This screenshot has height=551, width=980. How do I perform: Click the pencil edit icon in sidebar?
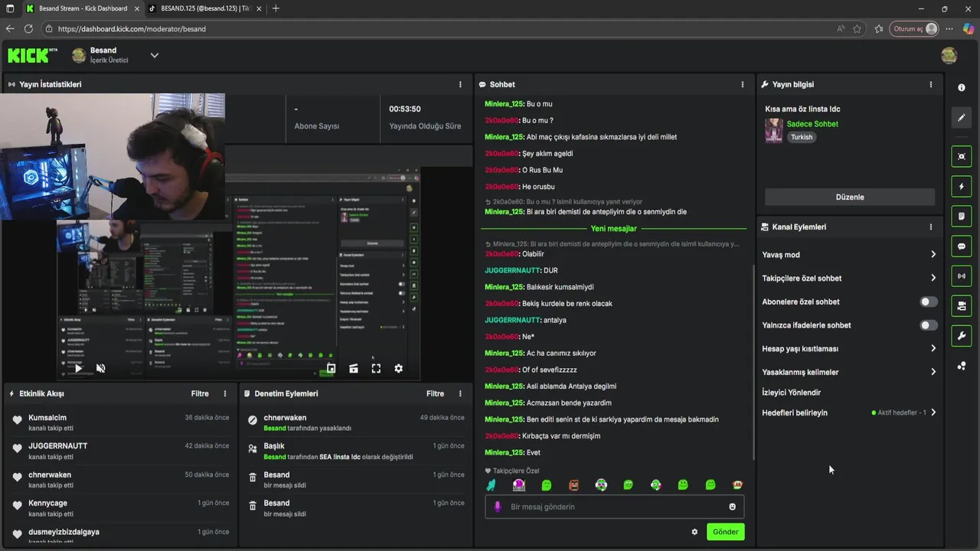point(962,118)
